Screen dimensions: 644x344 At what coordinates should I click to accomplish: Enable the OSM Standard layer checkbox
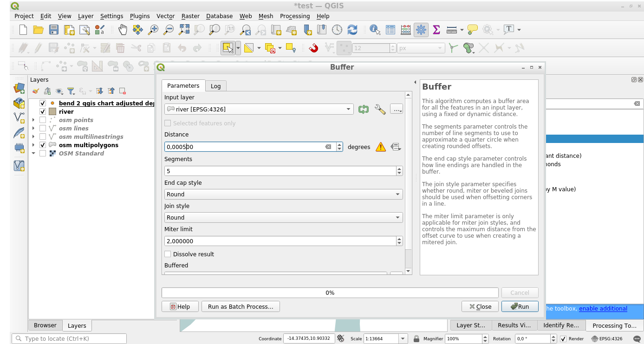(43, 153)
